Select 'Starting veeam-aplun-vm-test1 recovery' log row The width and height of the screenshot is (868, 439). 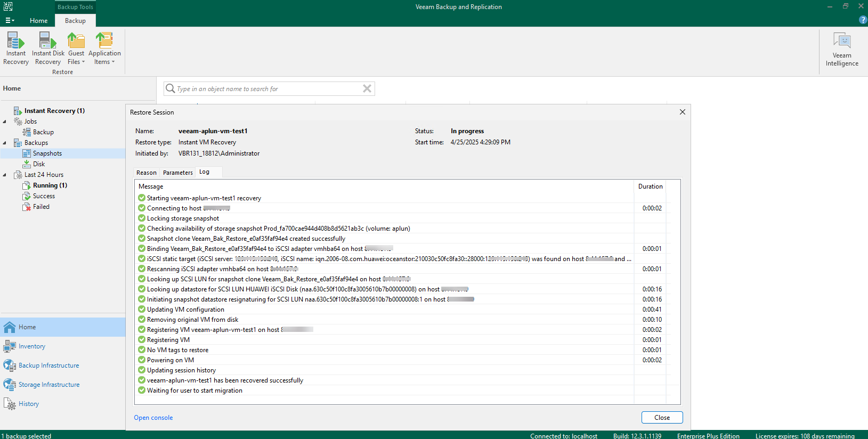[x=403, y=198]
